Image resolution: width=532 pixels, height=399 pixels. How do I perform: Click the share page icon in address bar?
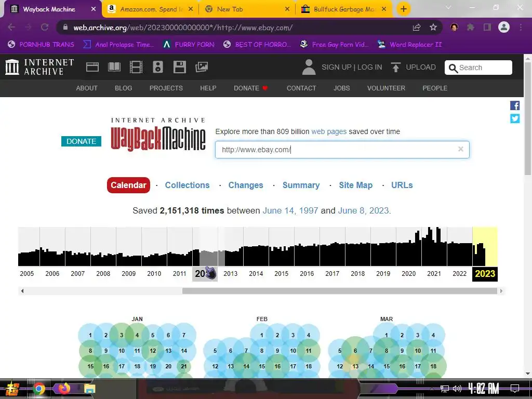[x=417, y=27]
